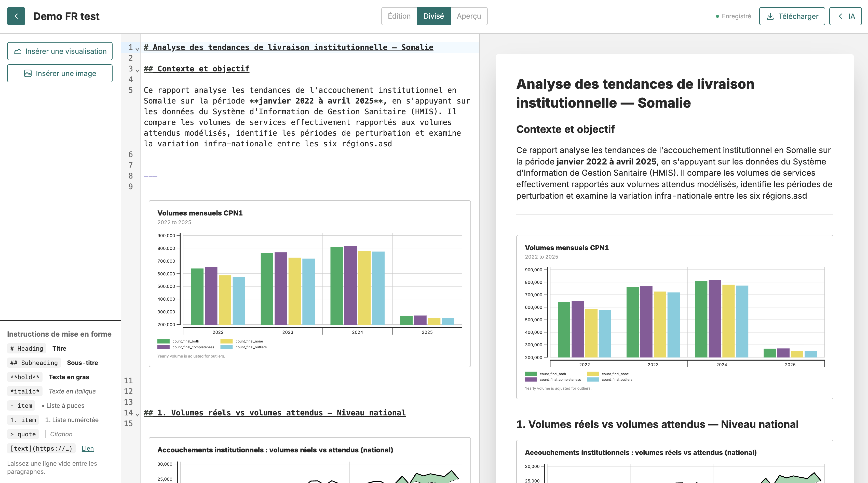Viewport: 868px width, 483px height.
Task: Click the Lien example link
Action: 88,448
